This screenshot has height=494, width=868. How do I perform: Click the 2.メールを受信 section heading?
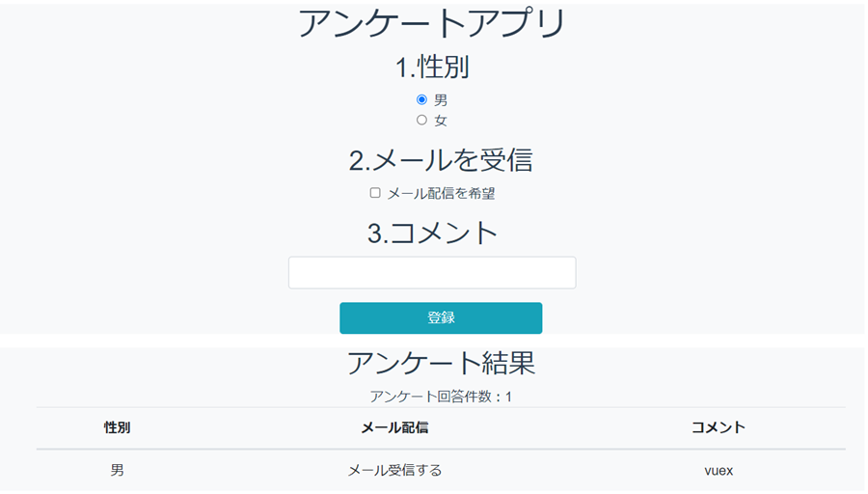[x=441, y=159]
